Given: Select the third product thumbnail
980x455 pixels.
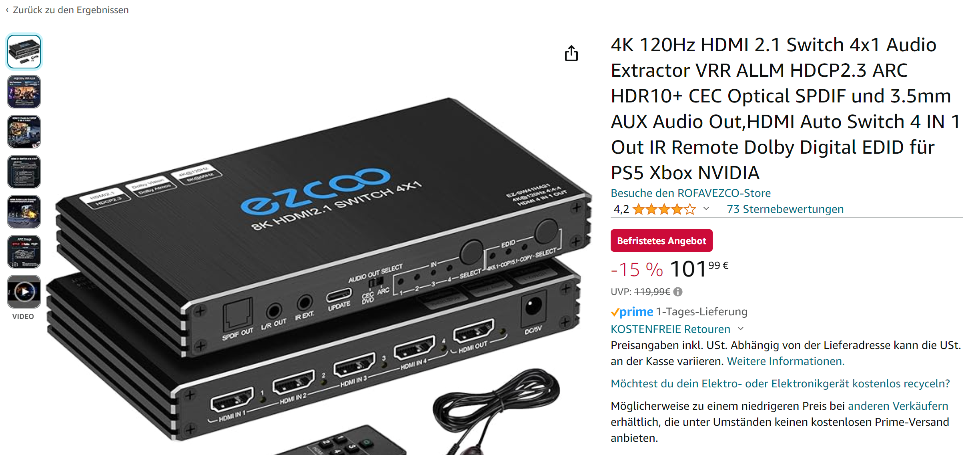Looking at the screenshot, I should (24, 132).
